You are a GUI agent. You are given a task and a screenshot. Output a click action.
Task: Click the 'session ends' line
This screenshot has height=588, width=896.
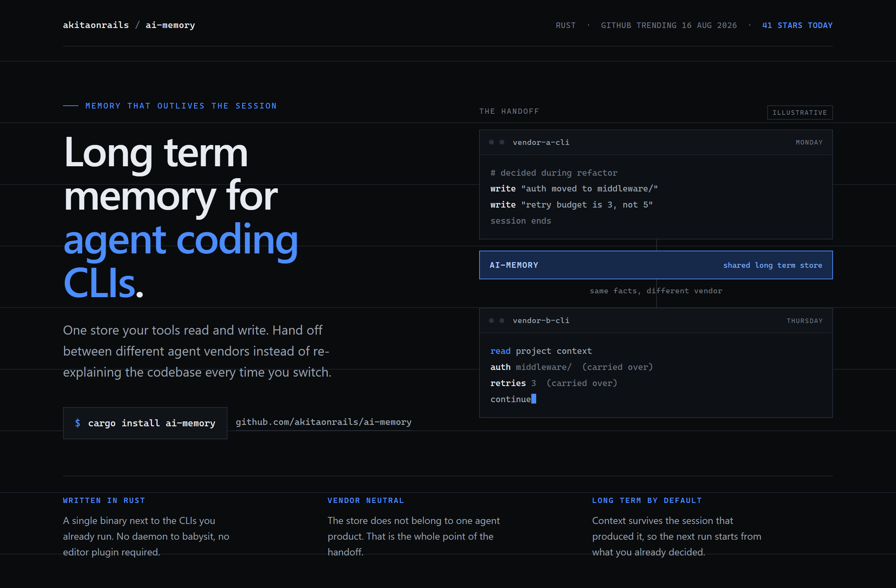(521, 220)
